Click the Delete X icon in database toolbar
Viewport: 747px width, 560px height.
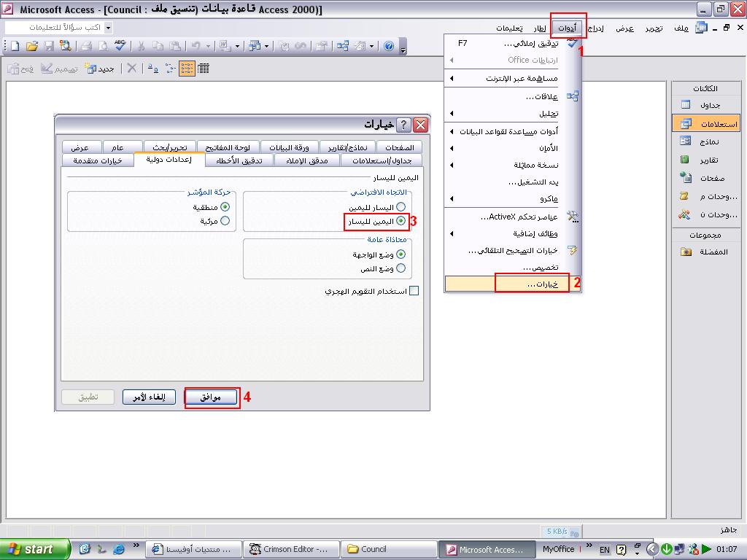[x=132, y=69]
